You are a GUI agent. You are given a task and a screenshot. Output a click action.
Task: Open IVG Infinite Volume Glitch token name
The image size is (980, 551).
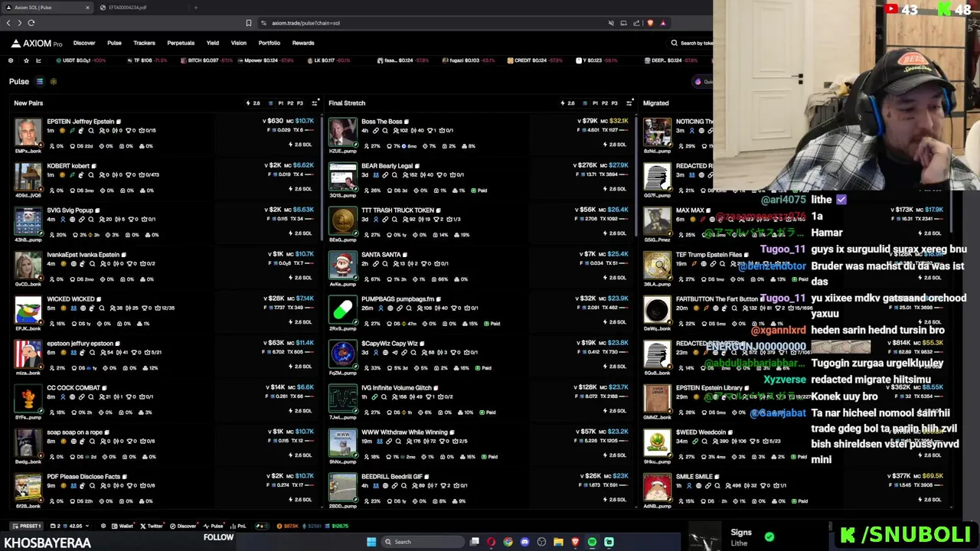(x=397, y=388)
